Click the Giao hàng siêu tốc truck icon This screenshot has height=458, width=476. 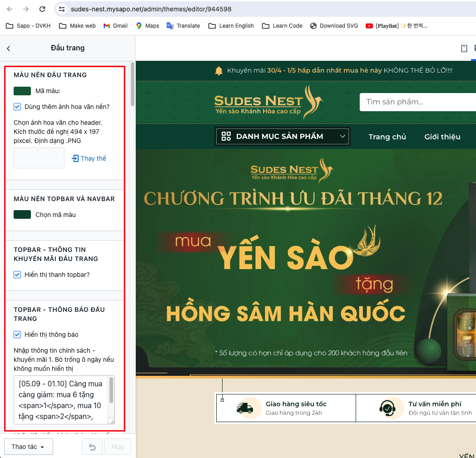[245, 408]
